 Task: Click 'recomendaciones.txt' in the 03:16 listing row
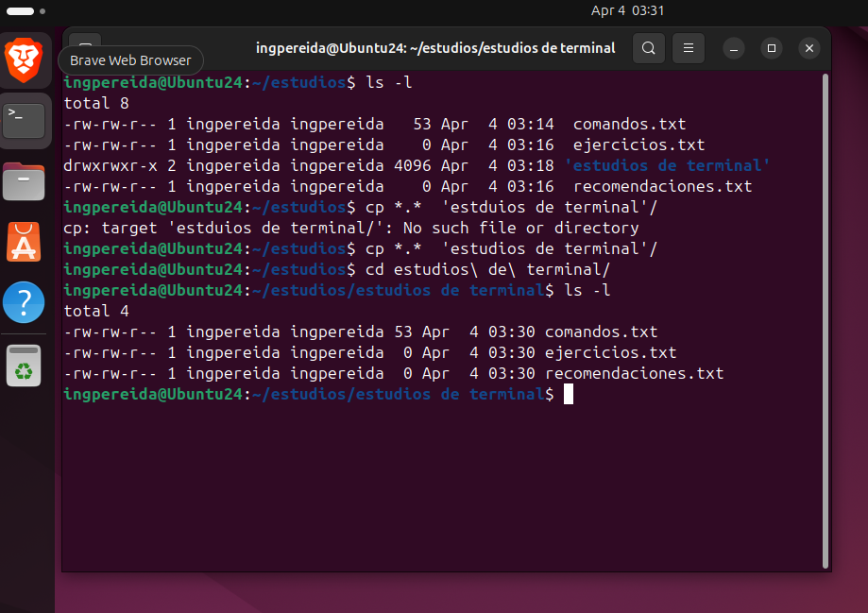point(663,187)
